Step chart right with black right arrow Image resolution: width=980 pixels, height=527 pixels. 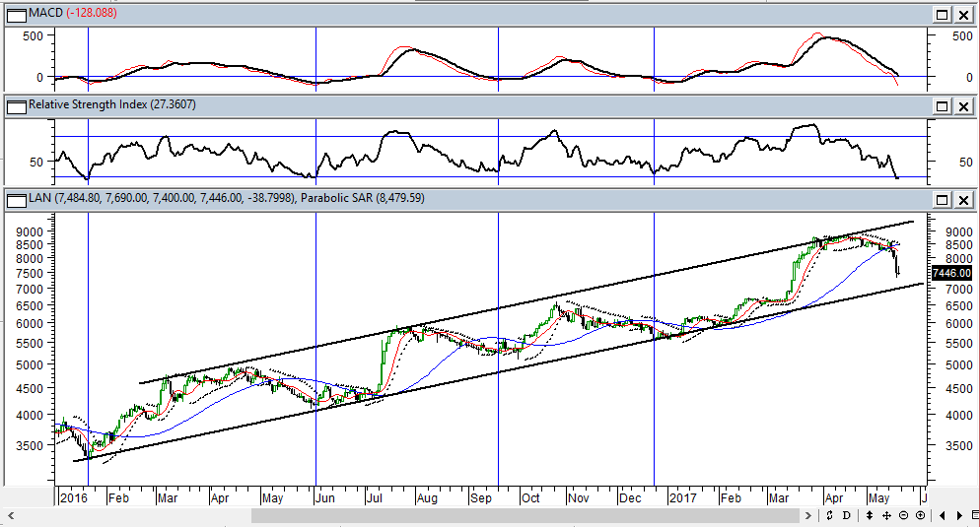pyautogui.click(x=959, y=515)
